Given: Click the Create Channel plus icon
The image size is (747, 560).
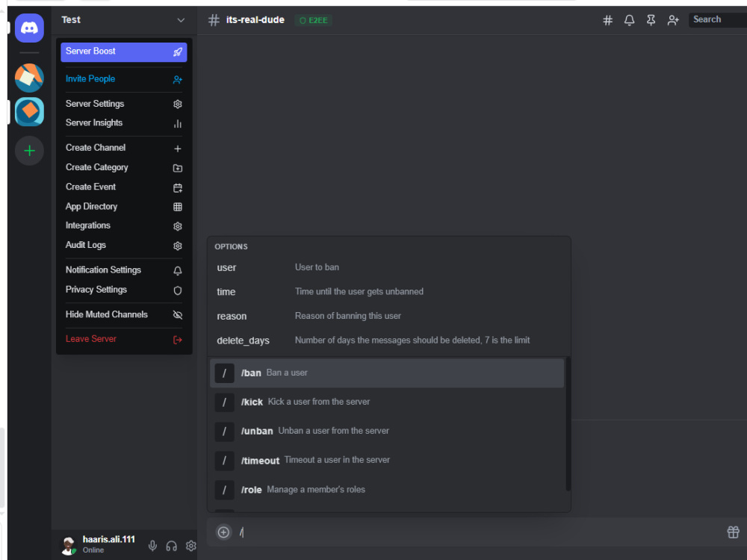Looking at the screenshot, I should (x=177, y=149).
